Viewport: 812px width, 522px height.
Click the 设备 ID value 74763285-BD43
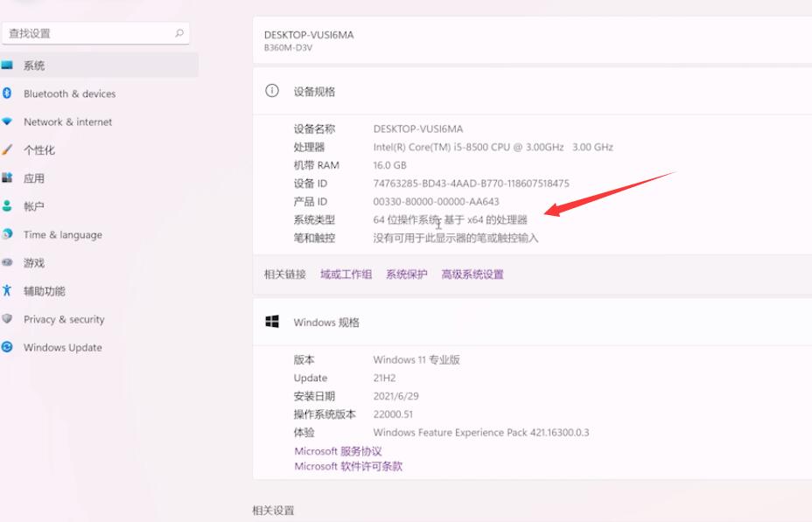471,183
